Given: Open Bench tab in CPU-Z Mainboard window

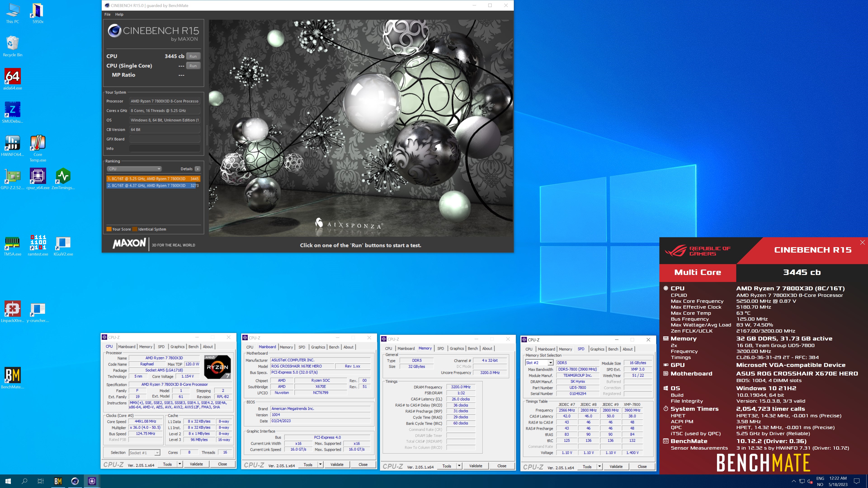Looking at the screenshot, I should coord(334,347).
